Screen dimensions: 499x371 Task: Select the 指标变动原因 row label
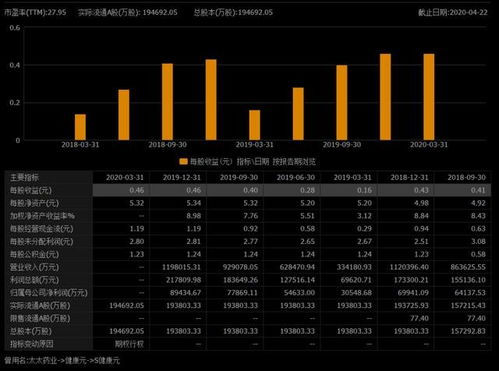pos(31,344)
